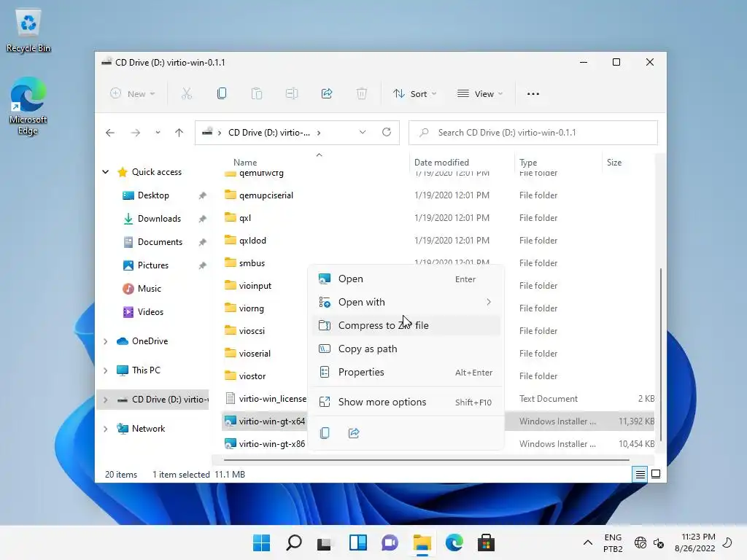The width and height of the screenshot is (747, 560).
Task: Click copy icon at context menu bottom
Action: click(325, 433)
